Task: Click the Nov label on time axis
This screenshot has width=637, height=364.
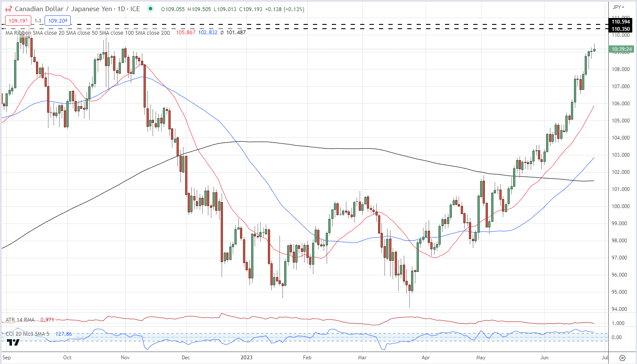Action: click(125, 357)
